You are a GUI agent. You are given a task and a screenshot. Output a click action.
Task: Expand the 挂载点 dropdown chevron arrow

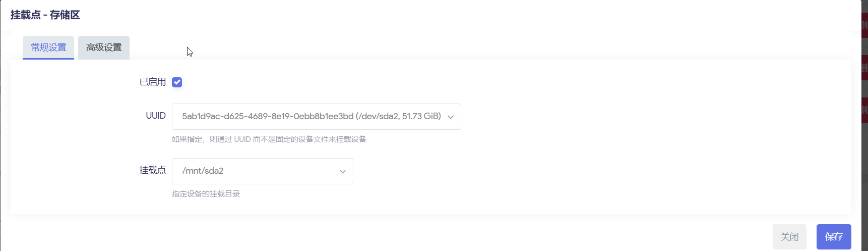point(343,171)
